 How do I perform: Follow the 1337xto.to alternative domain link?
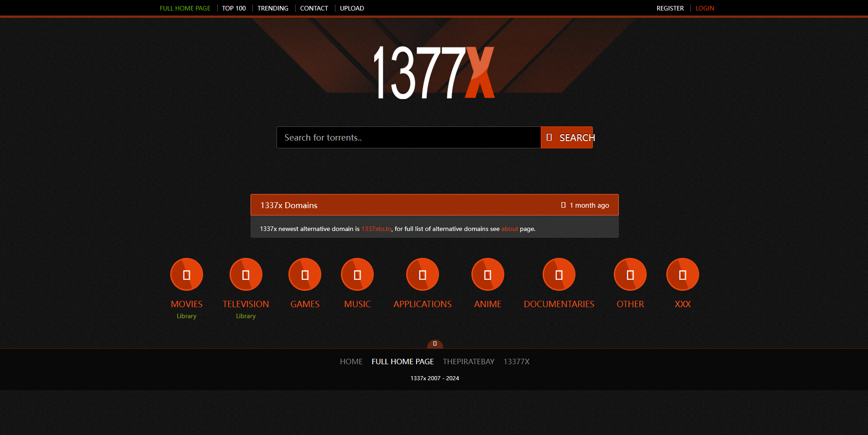tap(376, 229)
